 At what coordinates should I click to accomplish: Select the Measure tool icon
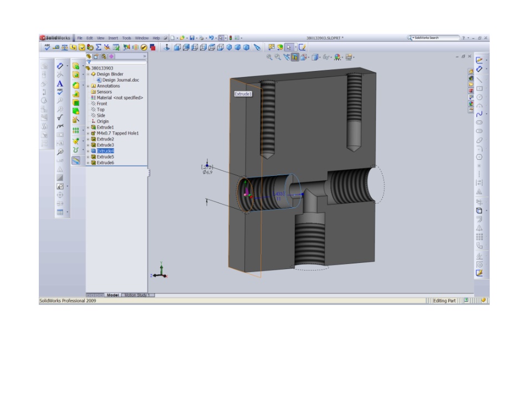pyautogui.click(x=56, y=47)
